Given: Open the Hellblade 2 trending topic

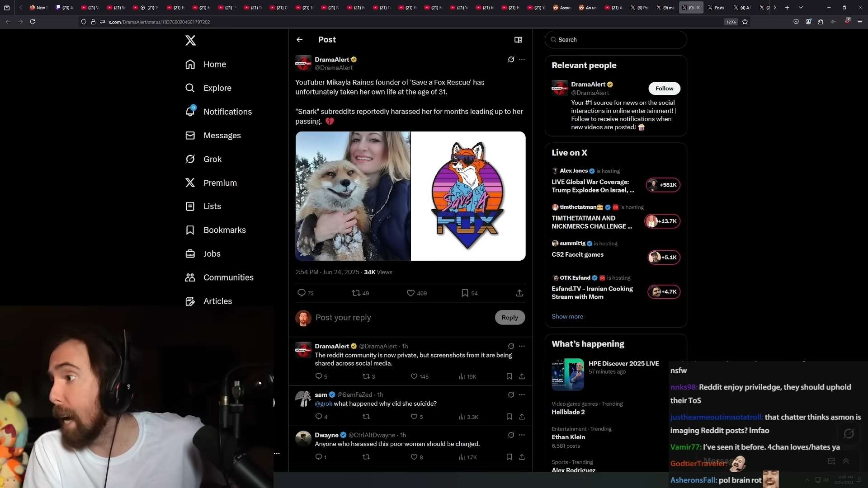Looking at the screenshot, I should tap(568, 412).
